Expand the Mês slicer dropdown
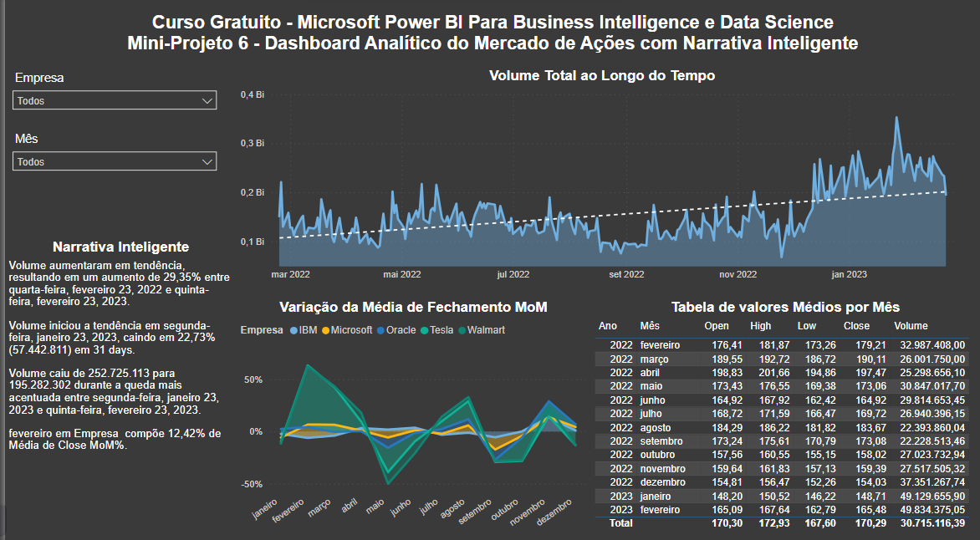This screenshot has height=540, width=980. 115,162
